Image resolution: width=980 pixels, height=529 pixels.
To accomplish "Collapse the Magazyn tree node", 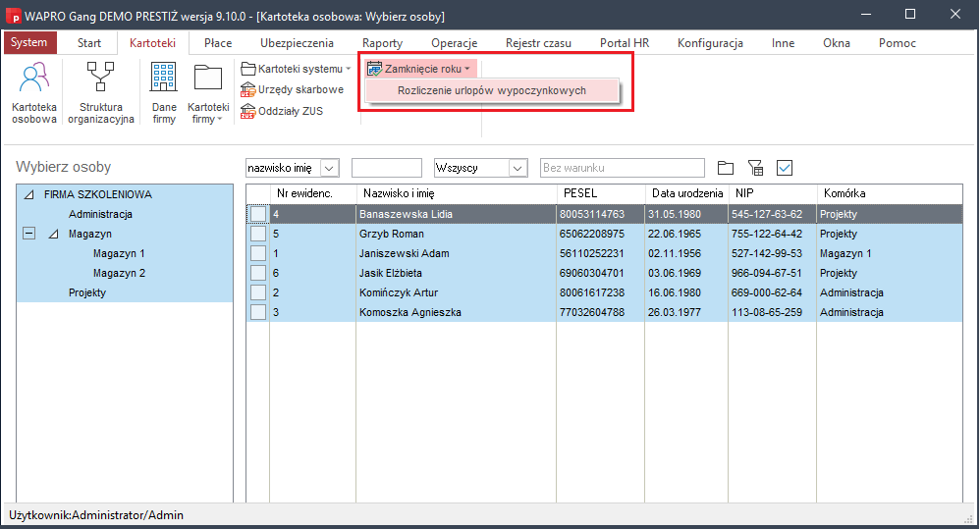I will [29, 234].
